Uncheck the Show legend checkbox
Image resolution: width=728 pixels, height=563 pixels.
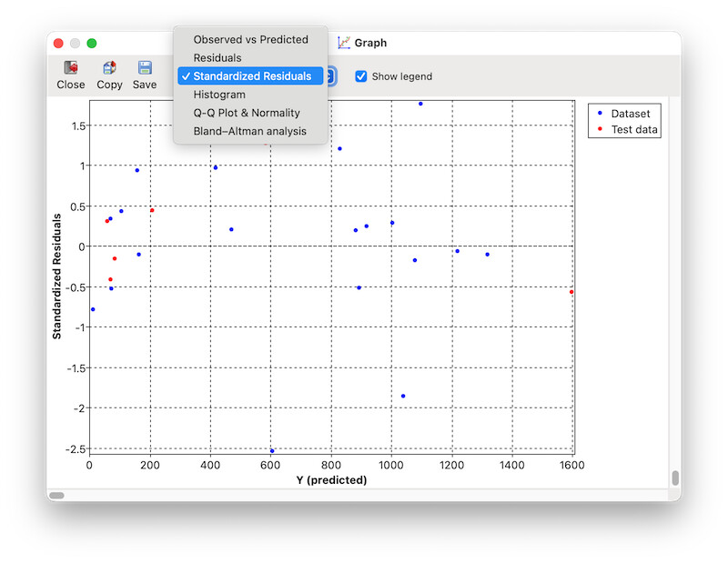click(x=360, y=76)
